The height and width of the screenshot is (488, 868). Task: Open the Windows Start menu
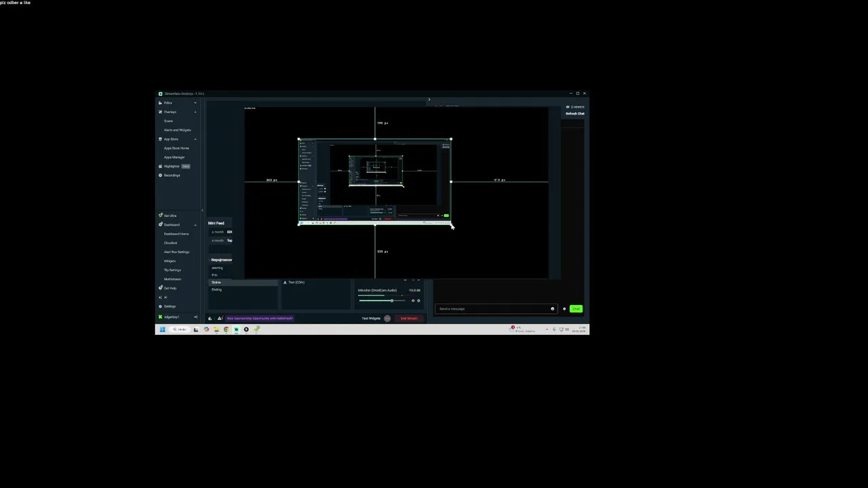(x=162, y=329)
